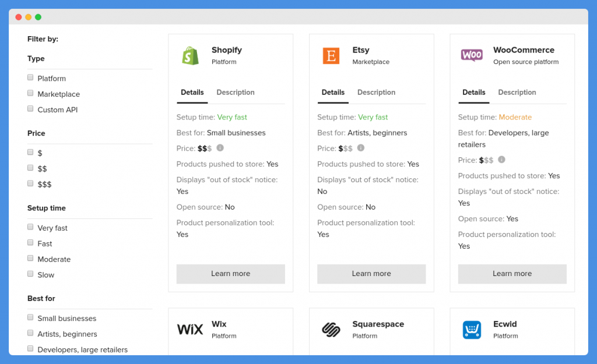Select the Small businesses filter checkbox
This screenshot has width=597, height=364.
tap(30, 317)
